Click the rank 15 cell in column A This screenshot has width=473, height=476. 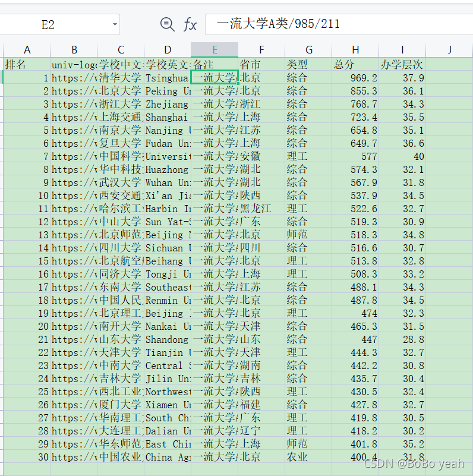pyautogui.click(x=27, y=261)
